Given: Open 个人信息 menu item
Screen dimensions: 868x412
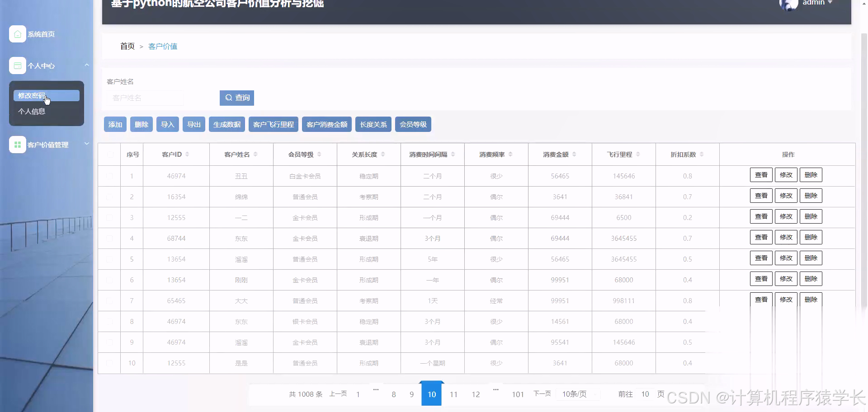Looking at the screenshot, I should click(x=32, y=111).
